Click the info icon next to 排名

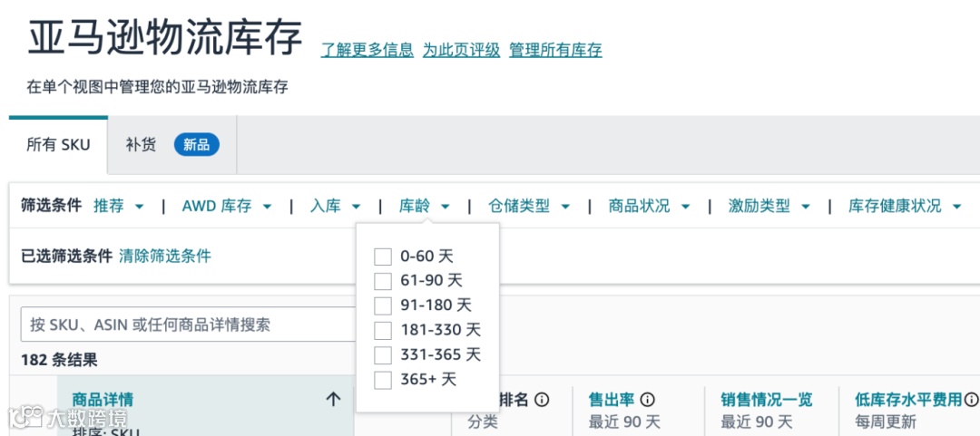coord(542,400)
